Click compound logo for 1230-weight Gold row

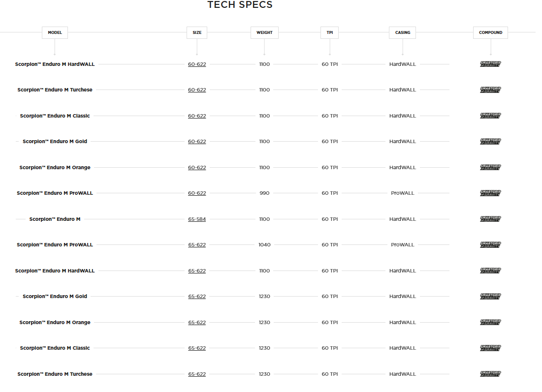point(490,297)
